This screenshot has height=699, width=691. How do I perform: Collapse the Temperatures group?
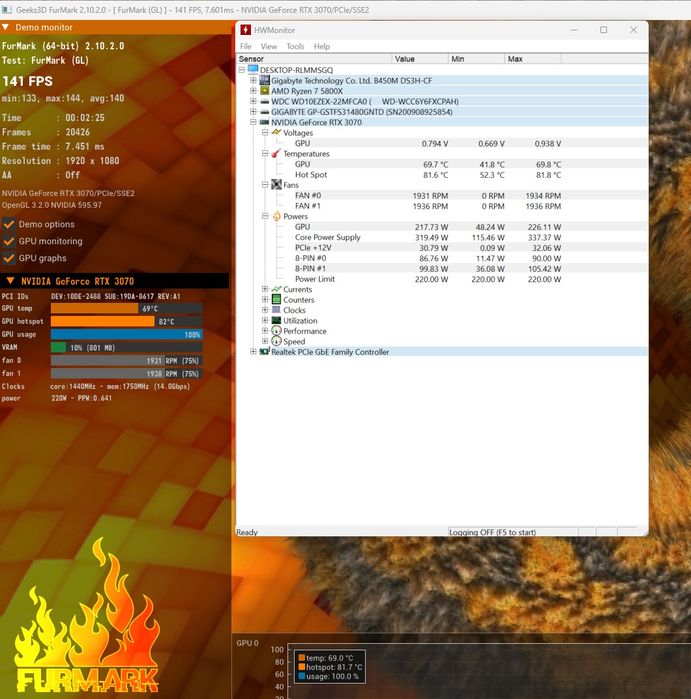(265, 153)
